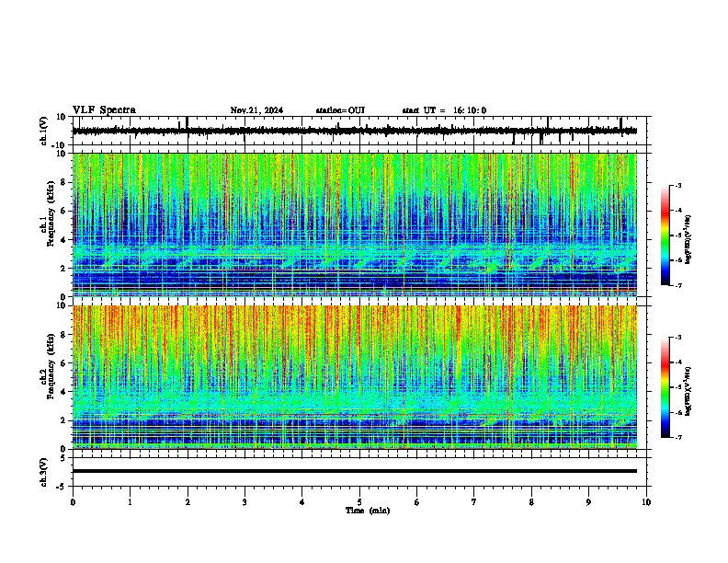Click the "ch.3(V)" axis label
Screen dimensions: 728x563
(x=43, y=472)
